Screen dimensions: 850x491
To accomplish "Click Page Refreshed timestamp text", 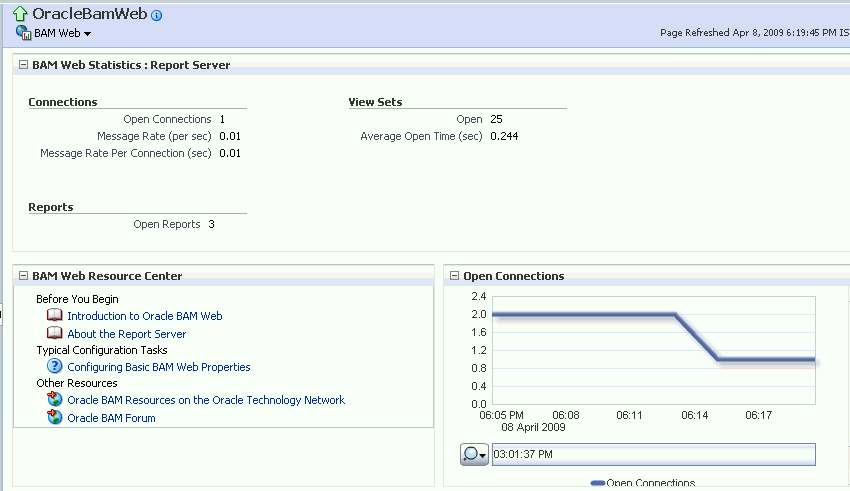I will (754, 33).
